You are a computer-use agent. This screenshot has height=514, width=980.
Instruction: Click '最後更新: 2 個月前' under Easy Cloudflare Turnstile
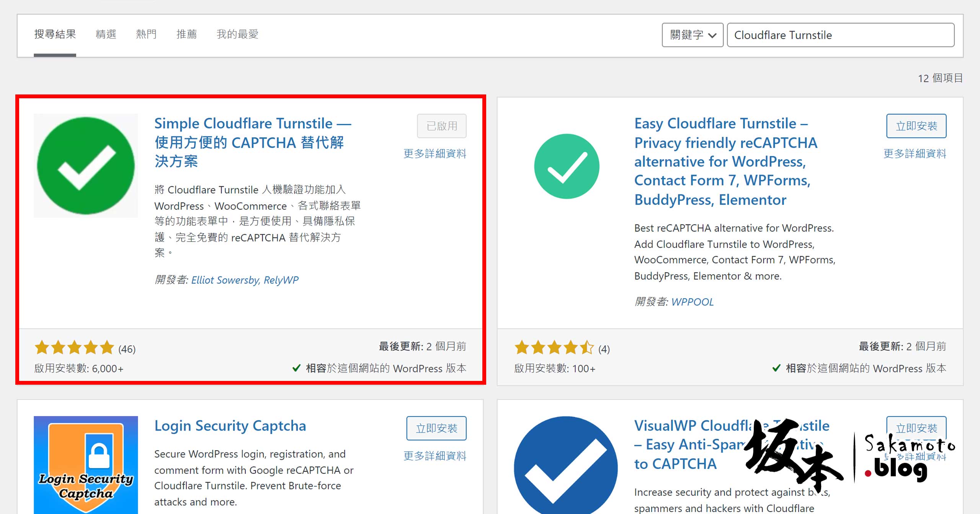pos(902,346)
